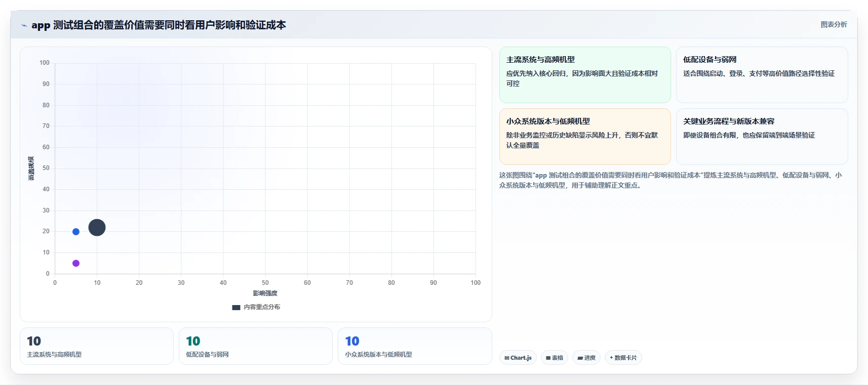Click the 进度 tag icon

[580, 358]
